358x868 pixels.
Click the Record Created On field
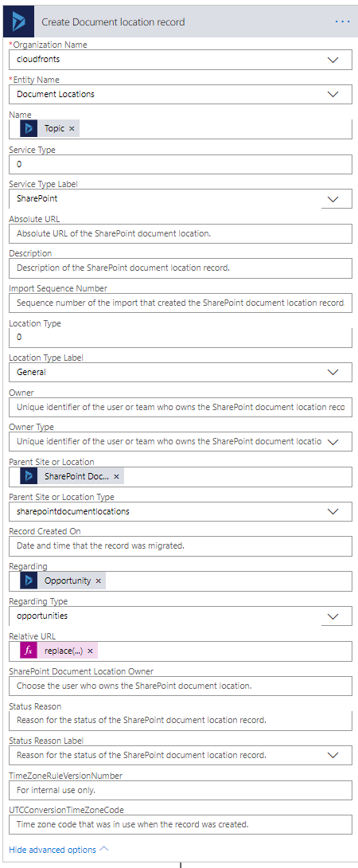(181, 546)
